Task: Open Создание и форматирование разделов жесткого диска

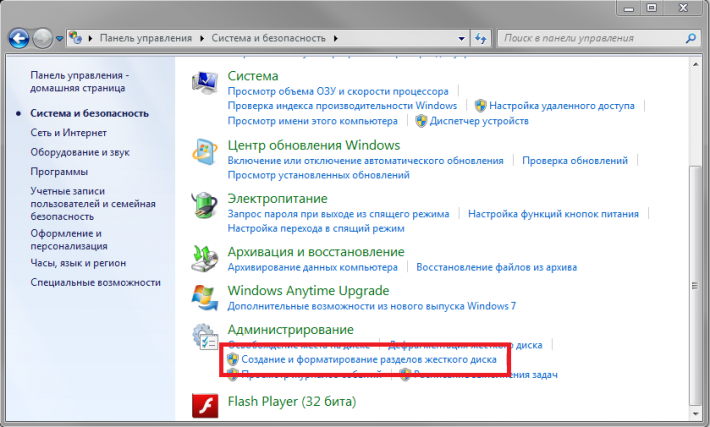Action: pos(369,360)
